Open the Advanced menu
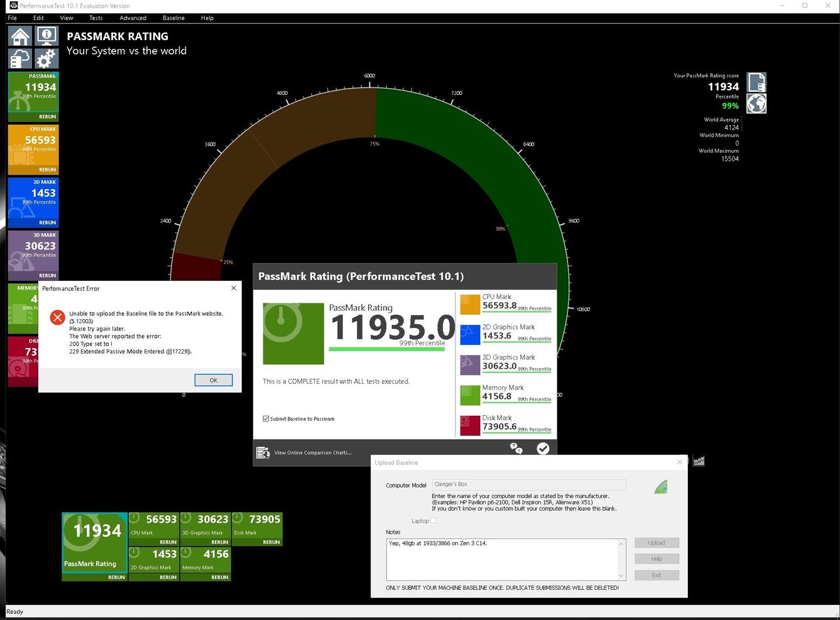840x620 pixels. (x=133, y=18)
